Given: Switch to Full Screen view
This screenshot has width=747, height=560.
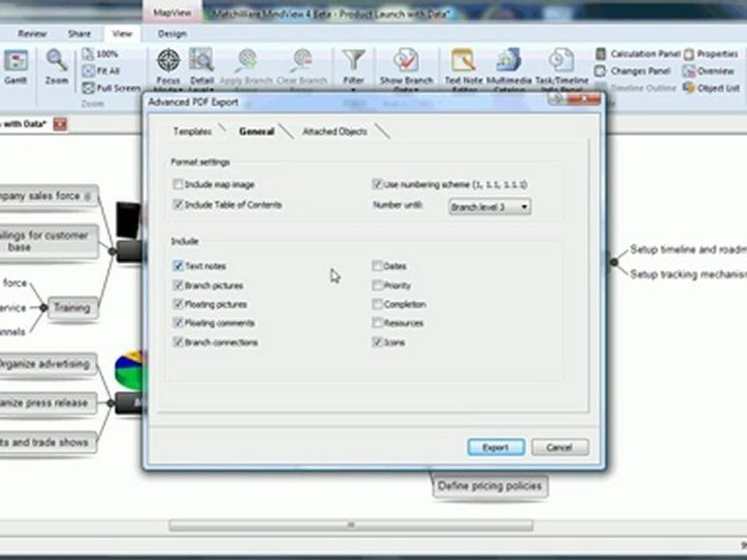Looking at the screenshot, I should (111, 88).
